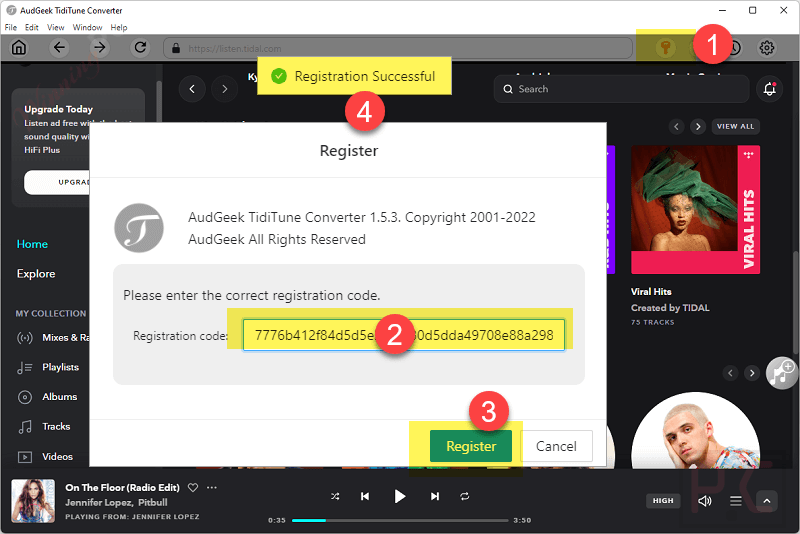Click into the registration code field
This screenshot has width=800, height=534.
pyautogui.click(x=404, y=335)
